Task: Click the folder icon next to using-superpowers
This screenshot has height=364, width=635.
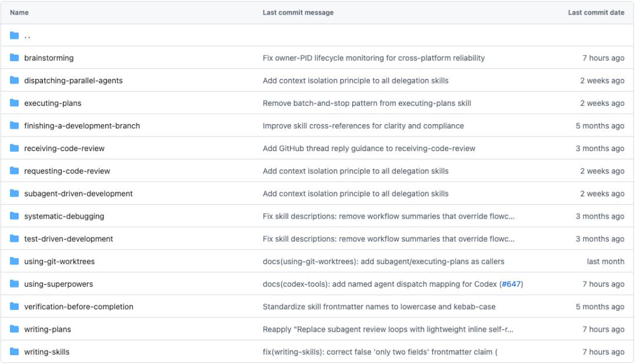Action: pos(15,284)
